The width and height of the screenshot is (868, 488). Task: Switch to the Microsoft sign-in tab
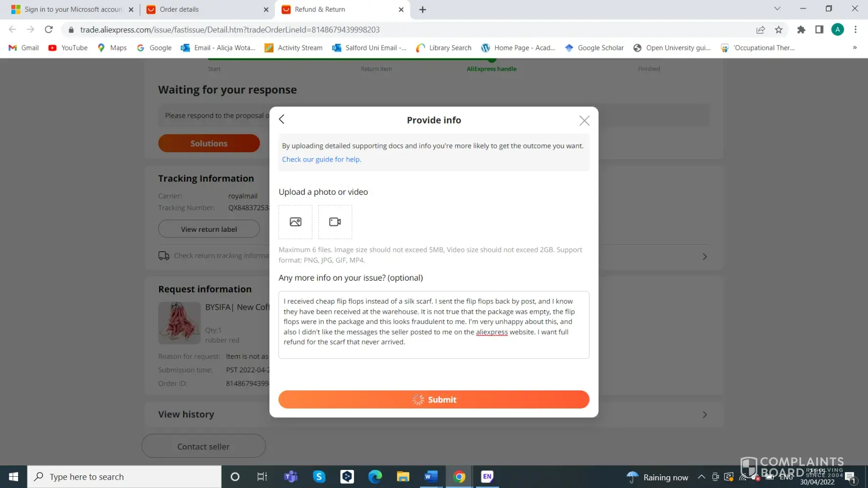72,9
